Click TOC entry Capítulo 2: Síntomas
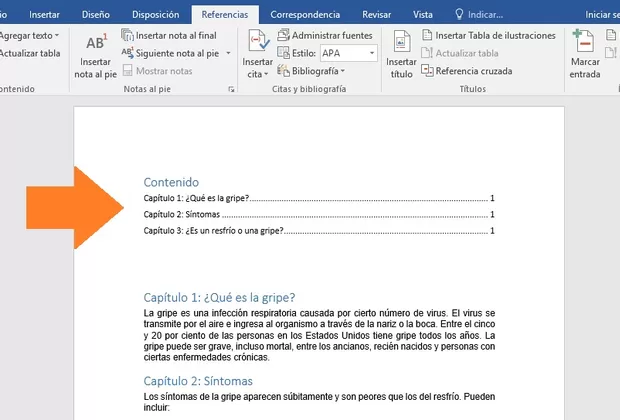The image size is (620, 420). (x=319, y=214)
